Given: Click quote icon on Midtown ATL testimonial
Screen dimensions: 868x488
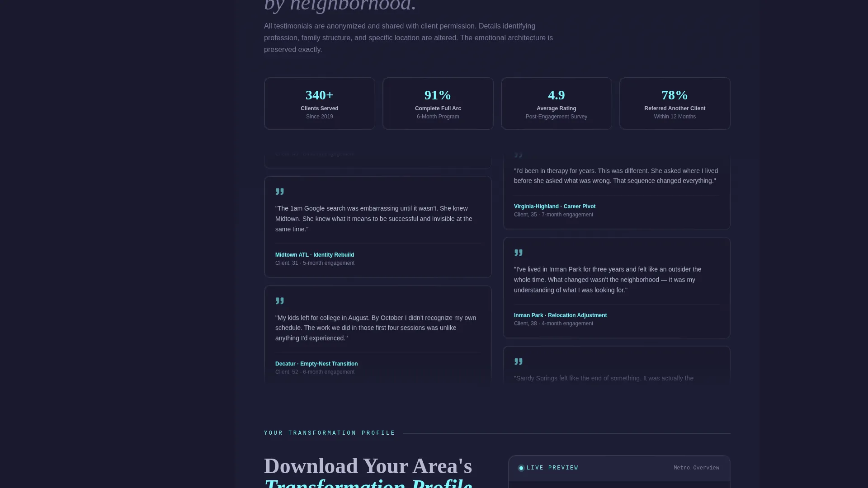Looking at the screenshot, I should point(280,192).
